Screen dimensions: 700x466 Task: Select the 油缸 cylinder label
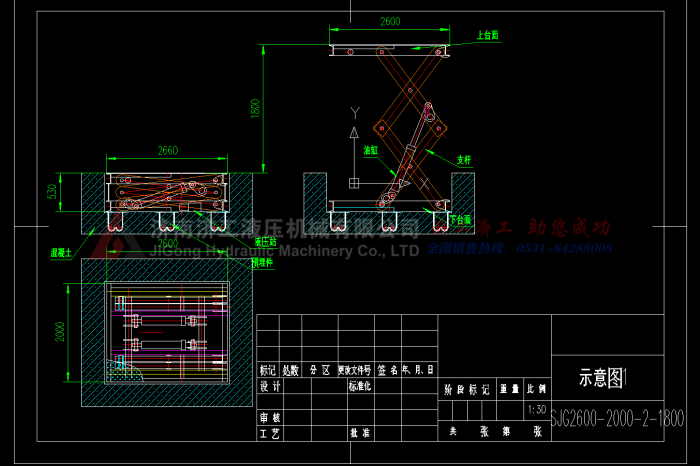tap(371, 150)
